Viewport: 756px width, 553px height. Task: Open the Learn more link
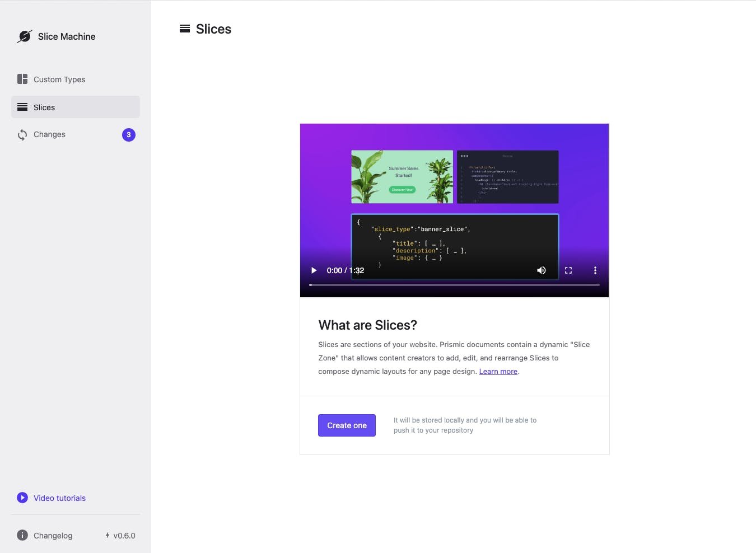click(x=498, y=371)
